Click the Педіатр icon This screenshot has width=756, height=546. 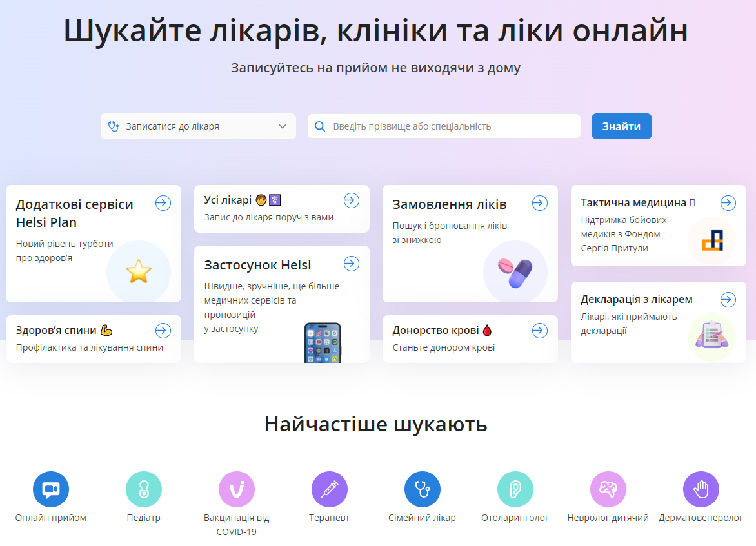click(x=143, y=489)
